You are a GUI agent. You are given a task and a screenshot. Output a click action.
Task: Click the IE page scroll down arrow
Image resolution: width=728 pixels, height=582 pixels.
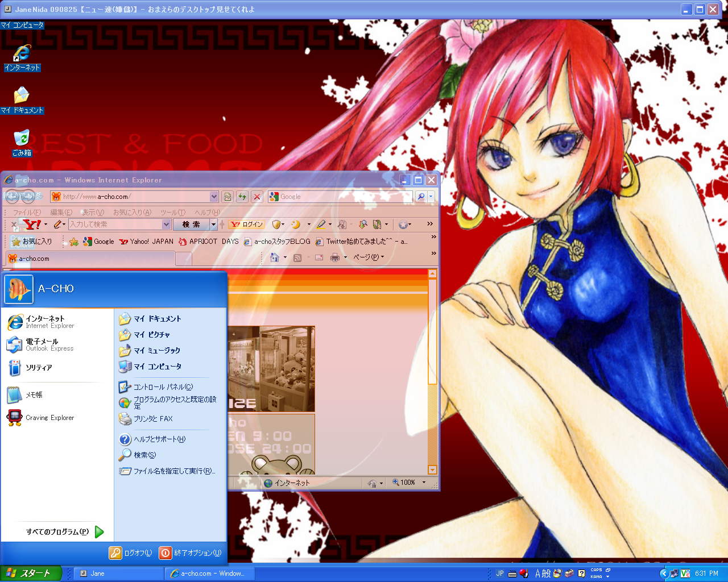click(x=432, y=470)
